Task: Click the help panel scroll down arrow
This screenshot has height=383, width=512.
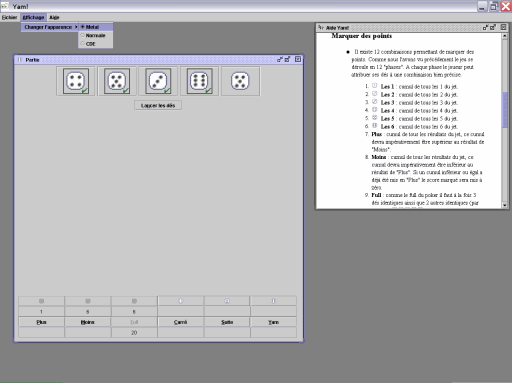Action: click(505, 205)
